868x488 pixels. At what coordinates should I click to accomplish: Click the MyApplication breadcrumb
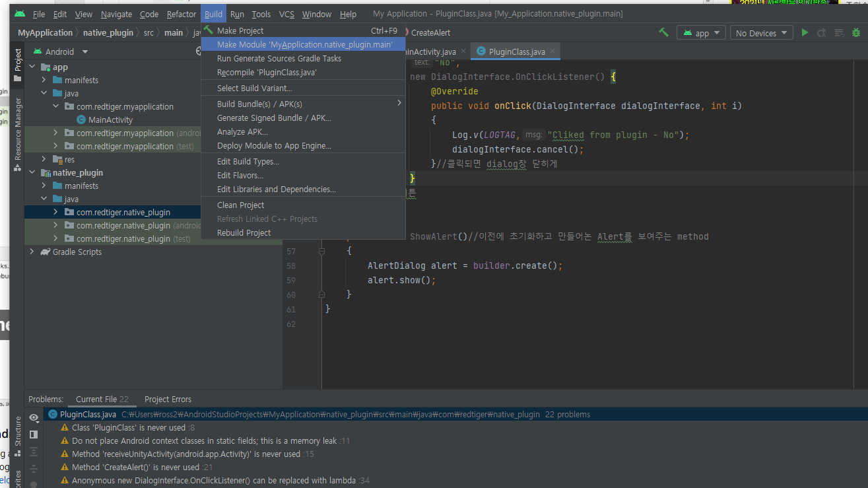click(x=45, y=32)
